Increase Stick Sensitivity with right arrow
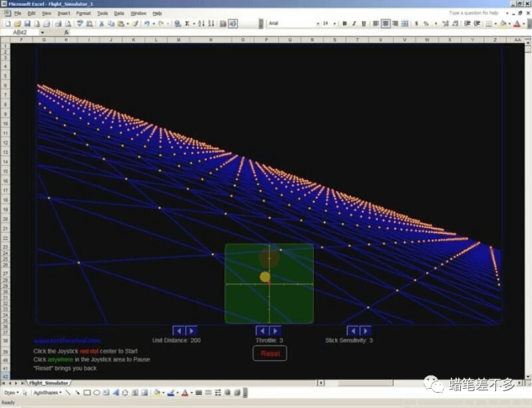Screen dimensions: 532x408 pyautogui.click(x=365, y=331)
